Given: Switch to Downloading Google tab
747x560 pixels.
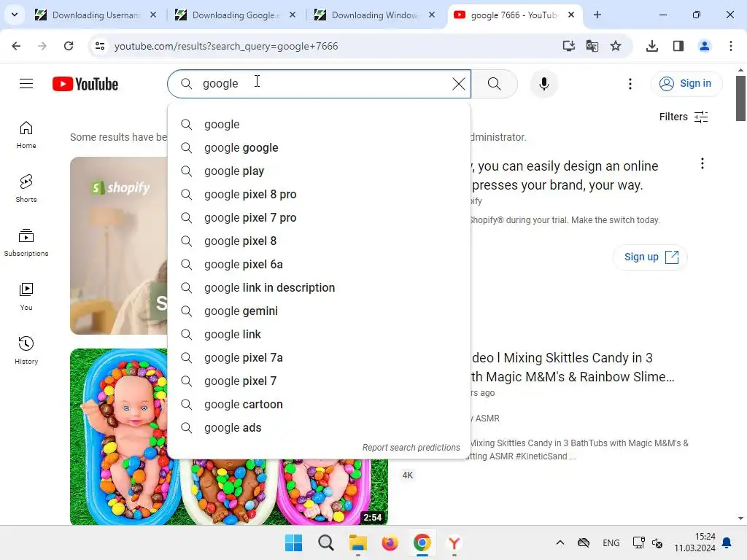Looking at the screenshot, I should tap(236, 15).
